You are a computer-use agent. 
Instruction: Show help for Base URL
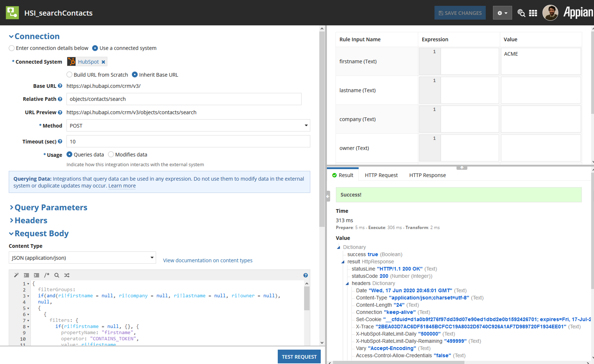[60, 86]
